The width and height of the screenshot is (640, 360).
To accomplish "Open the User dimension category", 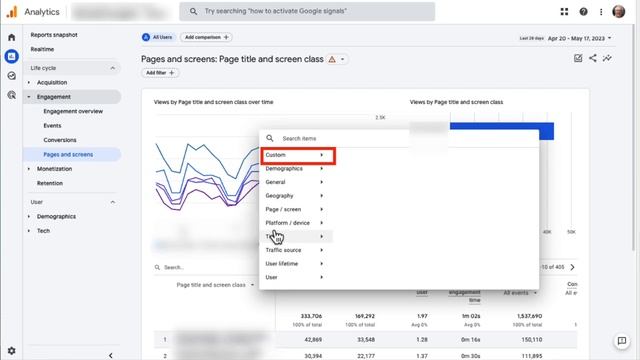I will point(296,277).
